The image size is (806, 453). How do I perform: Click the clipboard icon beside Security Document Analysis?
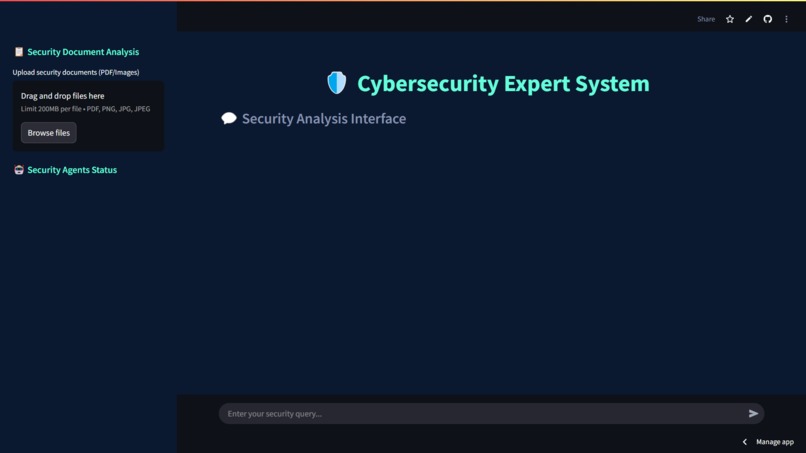pyautogui.click(x=19, y=51)
